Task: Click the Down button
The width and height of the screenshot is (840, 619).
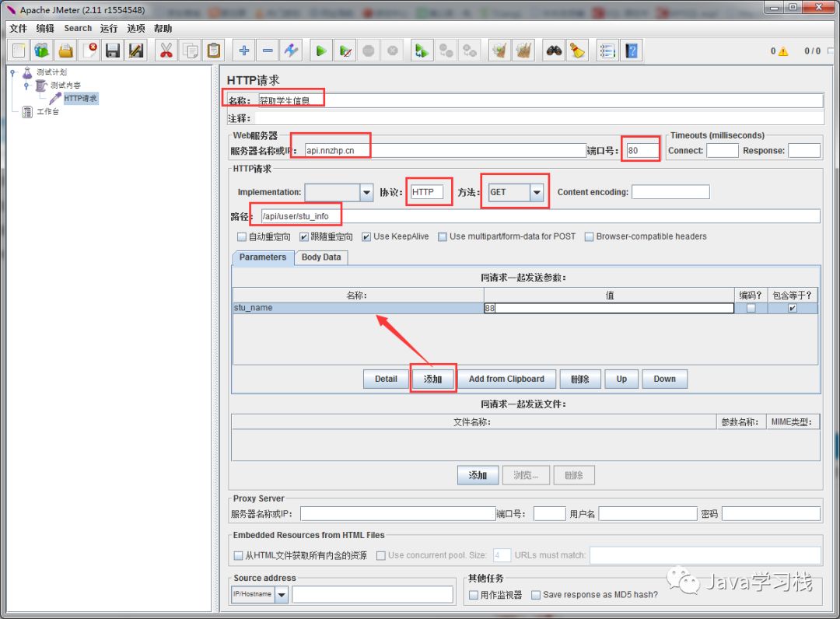Action: (x=664, y=379)
